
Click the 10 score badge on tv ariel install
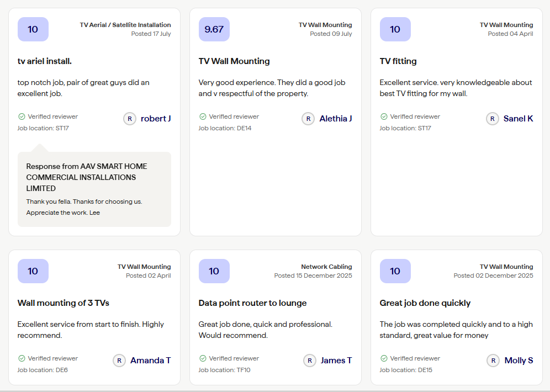(33, 29)
